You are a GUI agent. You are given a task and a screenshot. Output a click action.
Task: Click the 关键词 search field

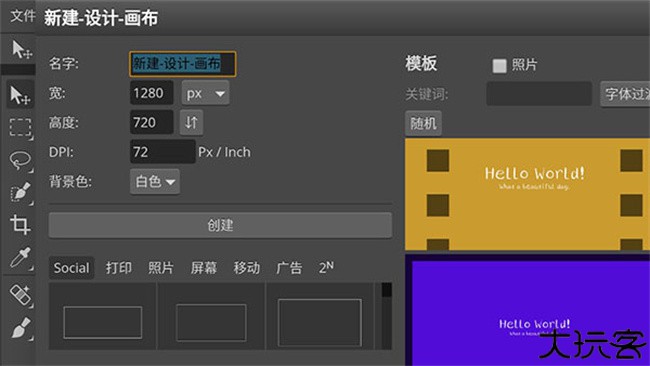point(539,94)
